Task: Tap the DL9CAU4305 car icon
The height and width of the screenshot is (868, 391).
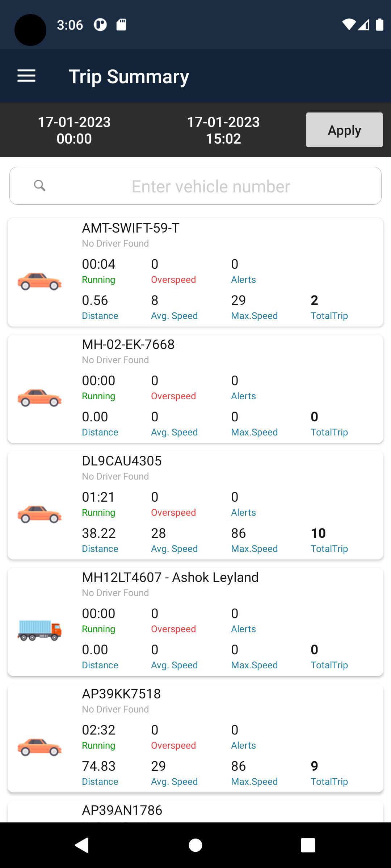Action: [x=39, y=514]
